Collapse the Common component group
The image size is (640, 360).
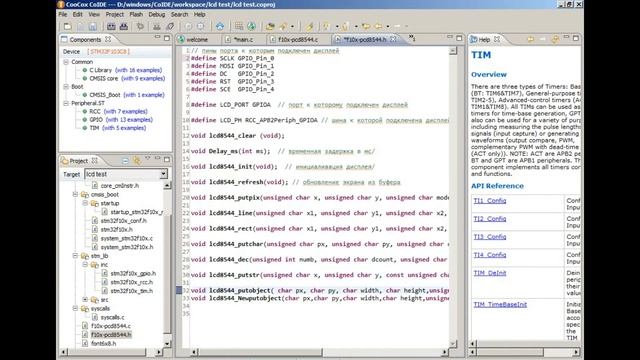66,62
